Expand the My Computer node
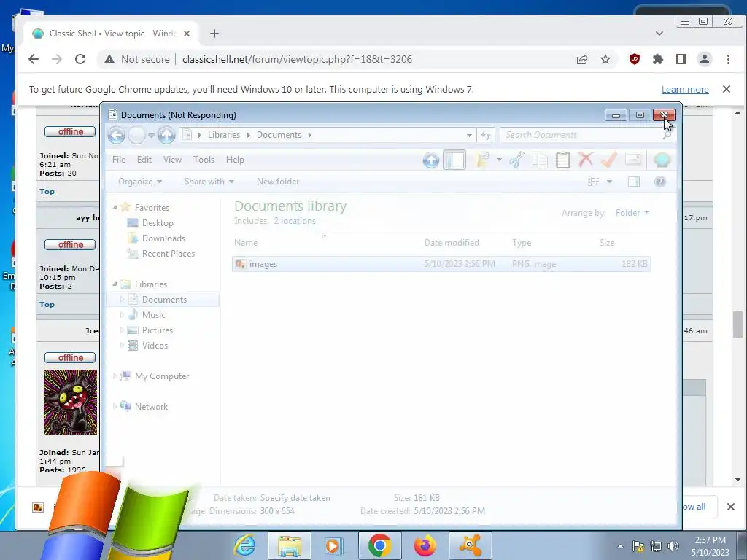 click(115, 376)
